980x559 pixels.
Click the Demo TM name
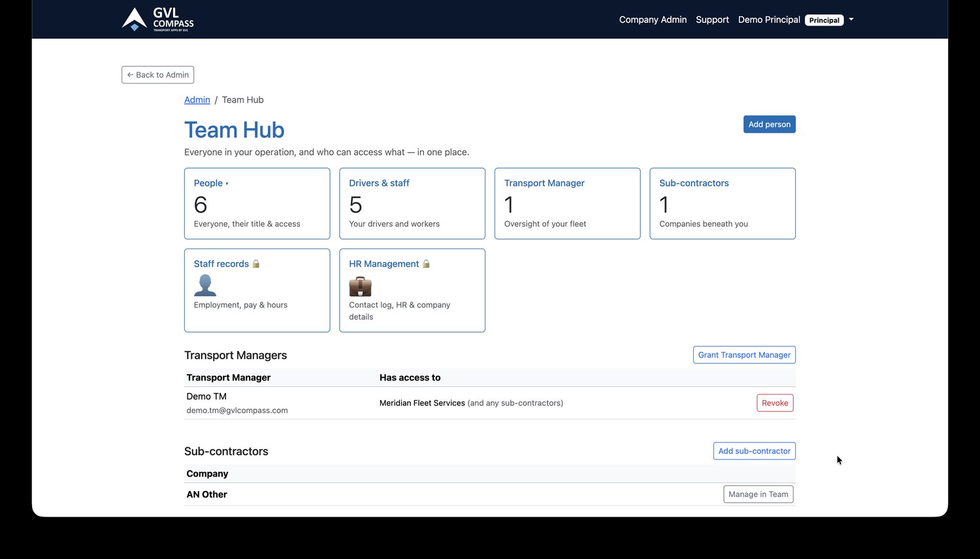point(206,396)
